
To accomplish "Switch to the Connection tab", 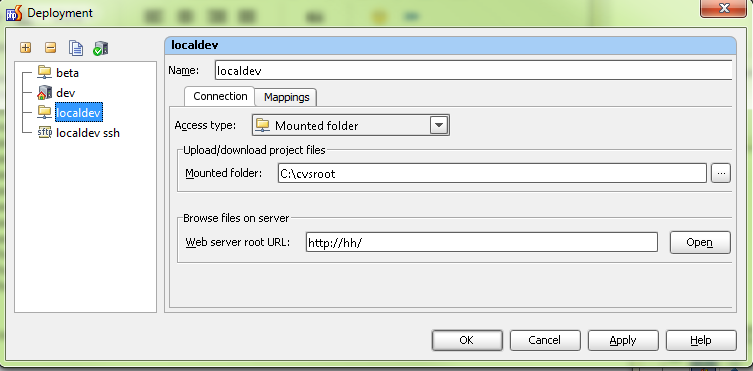I will click(220, 96).
